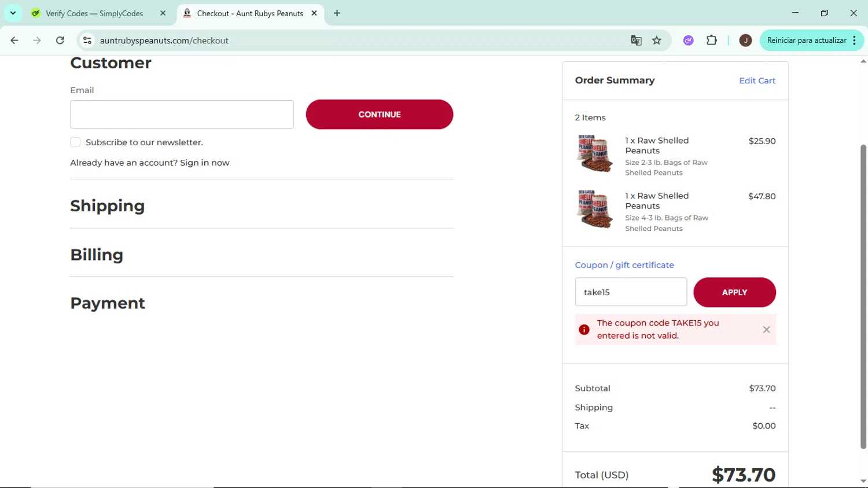Click the coupon code field containing take15
The width and height of the screenshot is (868, 488).
[631, 292]
